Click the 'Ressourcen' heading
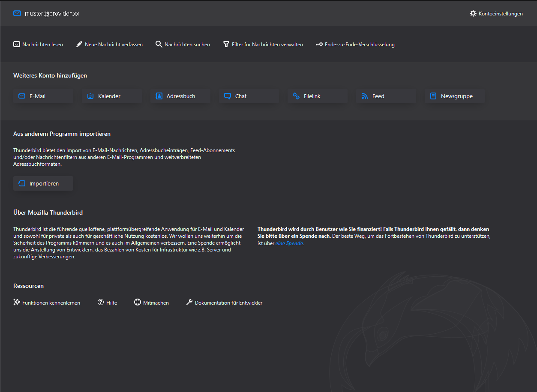This screenshot has width=537, height=392. tap(28, 286)
